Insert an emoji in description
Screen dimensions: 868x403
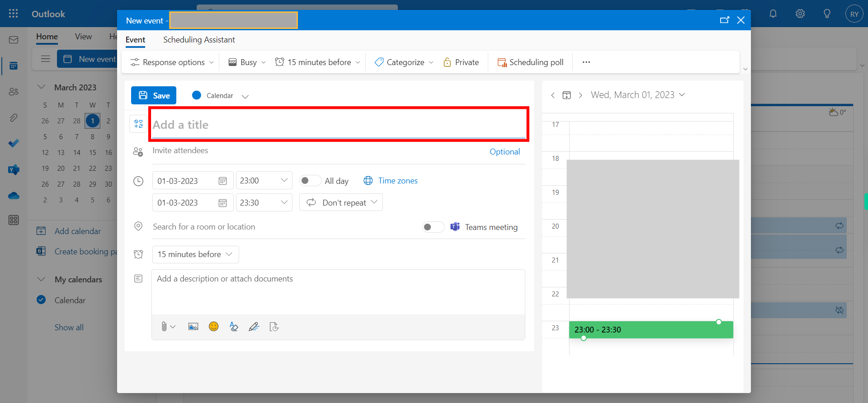213,326
